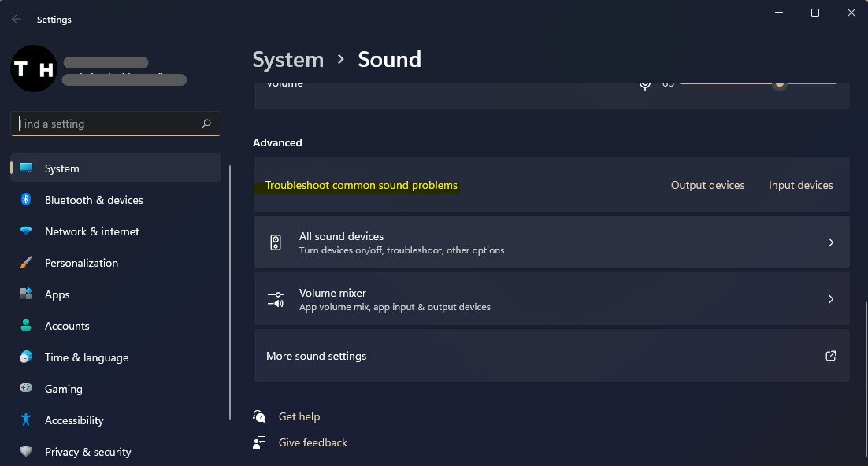Image resolution: width=868 pixels, height=466 pixels.
Task: Click the Bluetooth & devices icon
Action: (26, 200)
